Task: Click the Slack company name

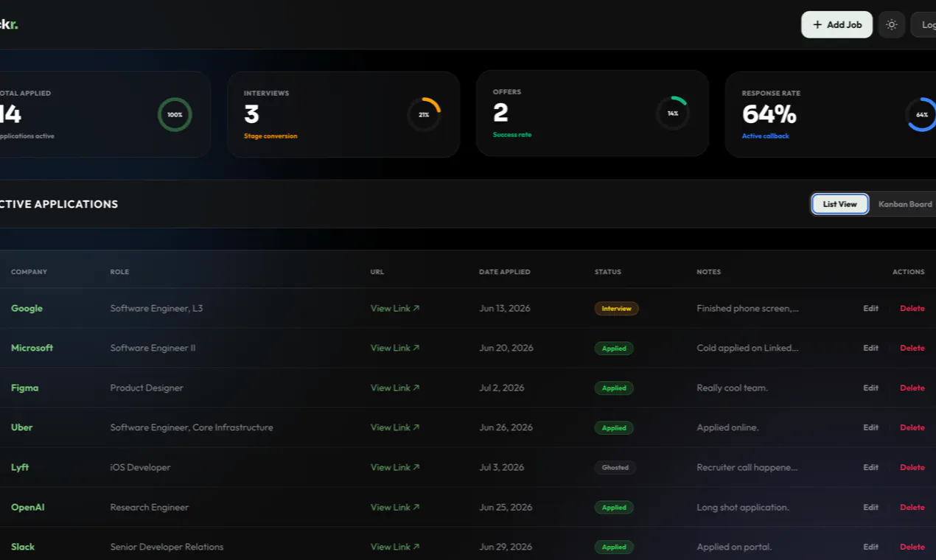Action: tap(23, 547)
